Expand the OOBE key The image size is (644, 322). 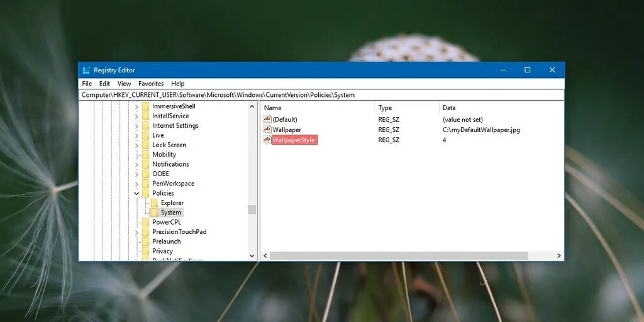coord(136,174)
